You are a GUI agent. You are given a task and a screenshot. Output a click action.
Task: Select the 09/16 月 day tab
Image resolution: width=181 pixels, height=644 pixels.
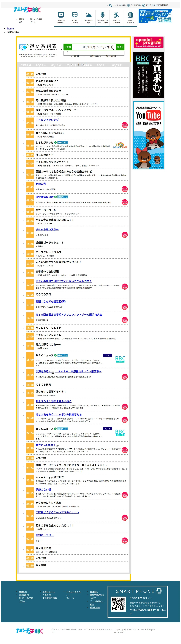[x=26, y=65]
